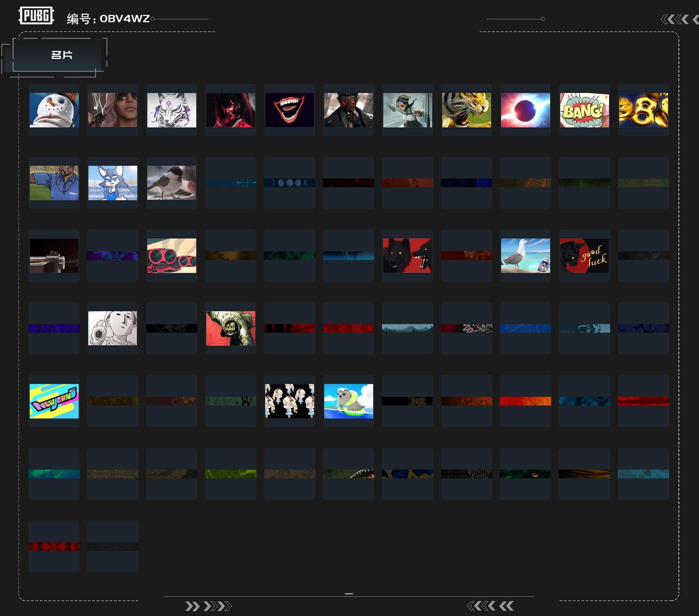Select the roaring tiger name card
The height and width of the screenshot is (616, 699).
[x=466, y=110]
